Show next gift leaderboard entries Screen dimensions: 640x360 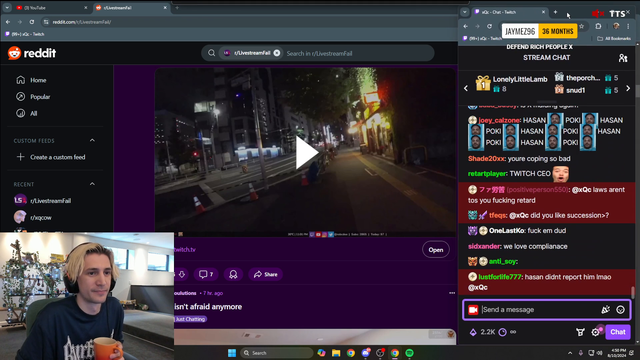click(x=628, y=88)
